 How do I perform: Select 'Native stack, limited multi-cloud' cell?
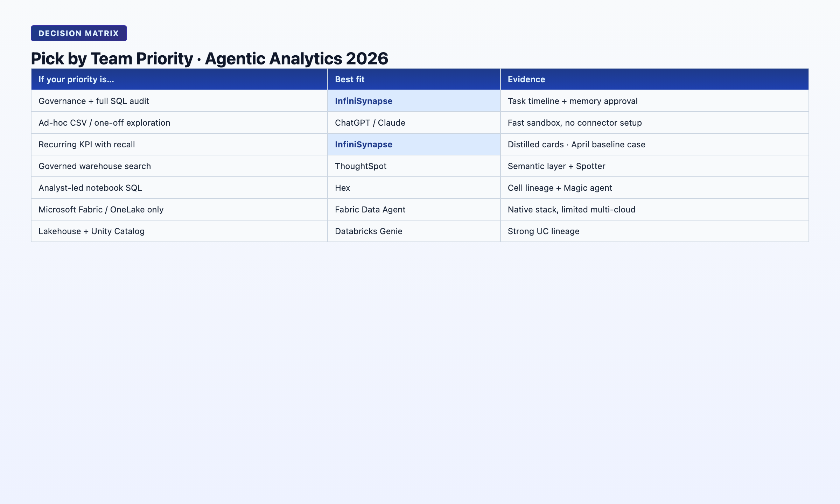point(654,209)
